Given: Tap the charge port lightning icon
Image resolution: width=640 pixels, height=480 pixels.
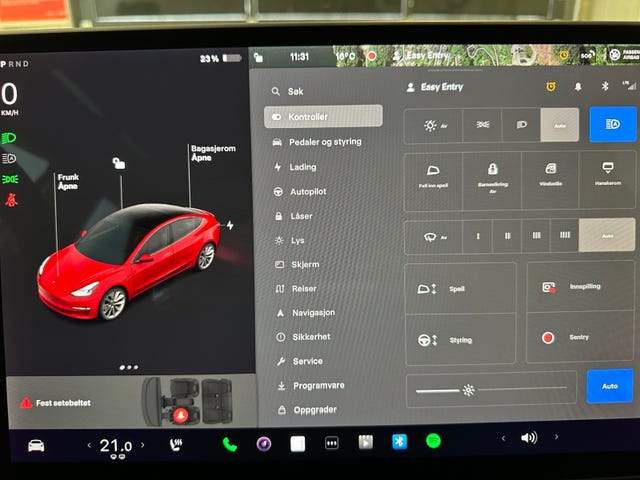Looking at the screenshot, I should coord(230,225).
